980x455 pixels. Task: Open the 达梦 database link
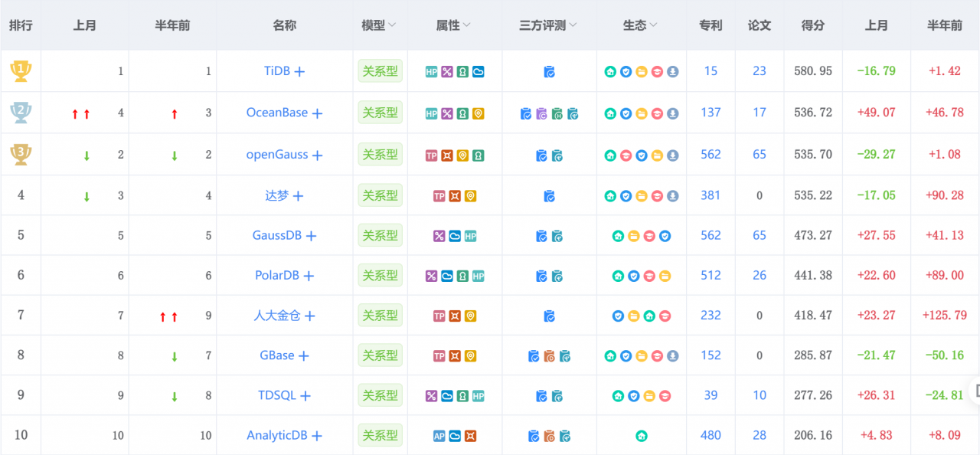click(277, 195)
